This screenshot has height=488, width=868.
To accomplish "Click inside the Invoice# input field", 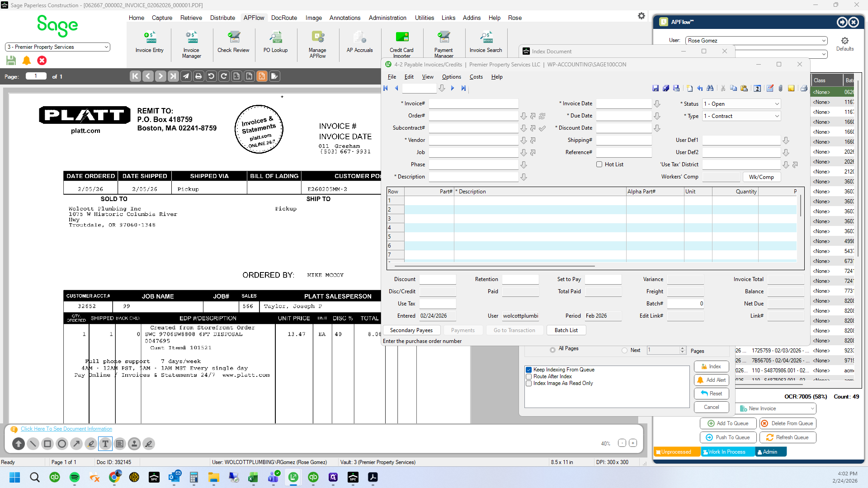I will pyautogui.click(x=473, y=104).
